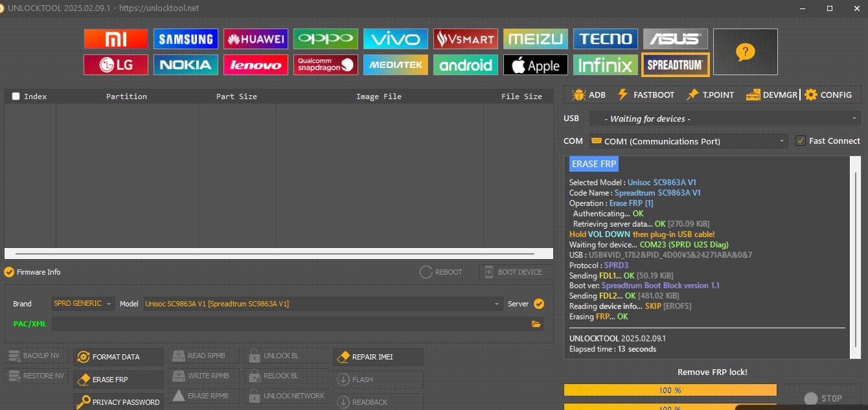Select the Vsmart brand logo
This screenshot has height=410, width=868.
pyautogui.click(x=466, y=39)
